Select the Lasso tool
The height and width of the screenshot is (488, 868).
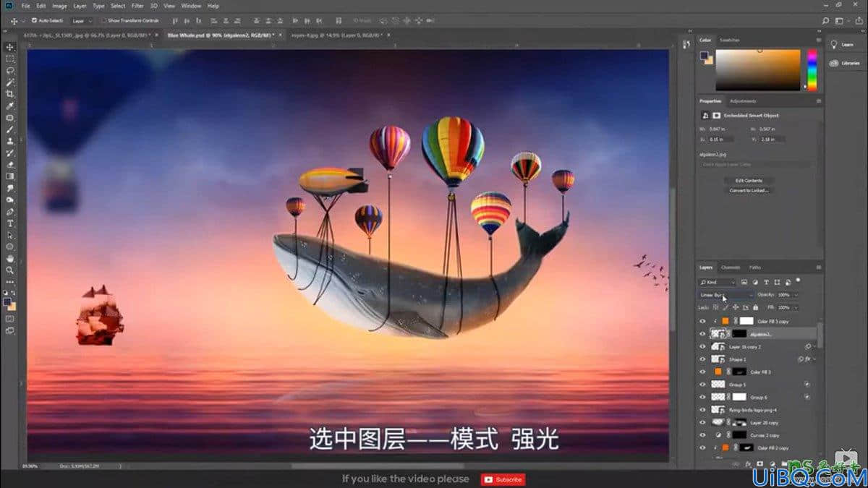(10, 71)
